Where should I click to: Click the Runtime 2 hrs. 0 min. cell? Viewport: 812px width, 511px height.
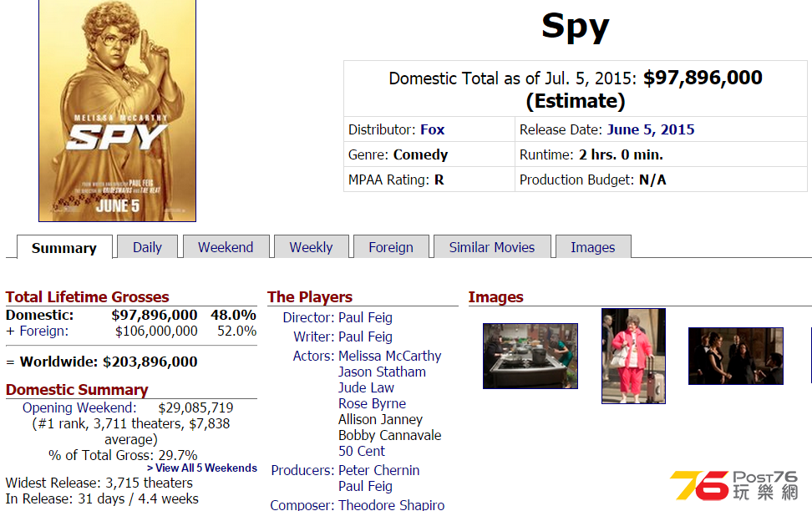pyautogui.click(x=661, y=154)
